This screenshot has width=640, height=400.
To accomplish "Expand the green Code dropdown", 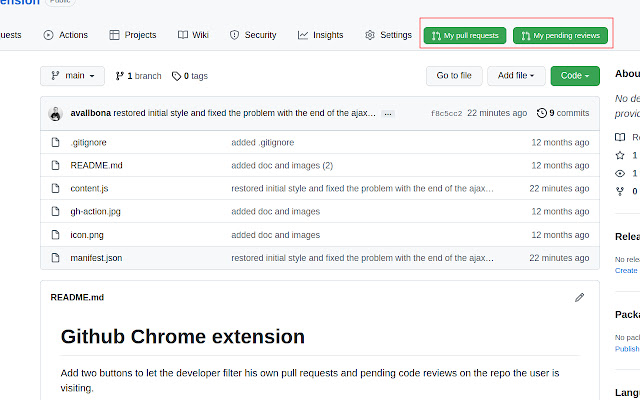I will click(576, 76).
